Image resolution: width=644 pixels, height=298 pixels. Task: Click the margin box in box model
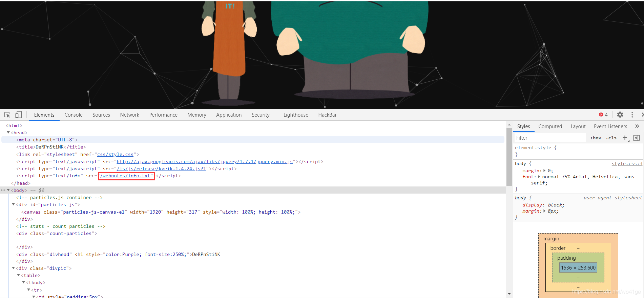[578, 238]
